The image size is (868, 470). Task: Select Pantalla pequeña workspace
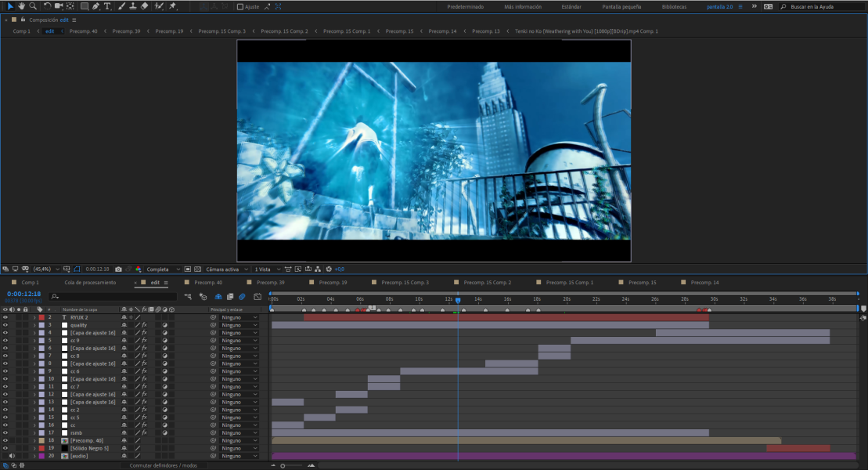point(621,6)
